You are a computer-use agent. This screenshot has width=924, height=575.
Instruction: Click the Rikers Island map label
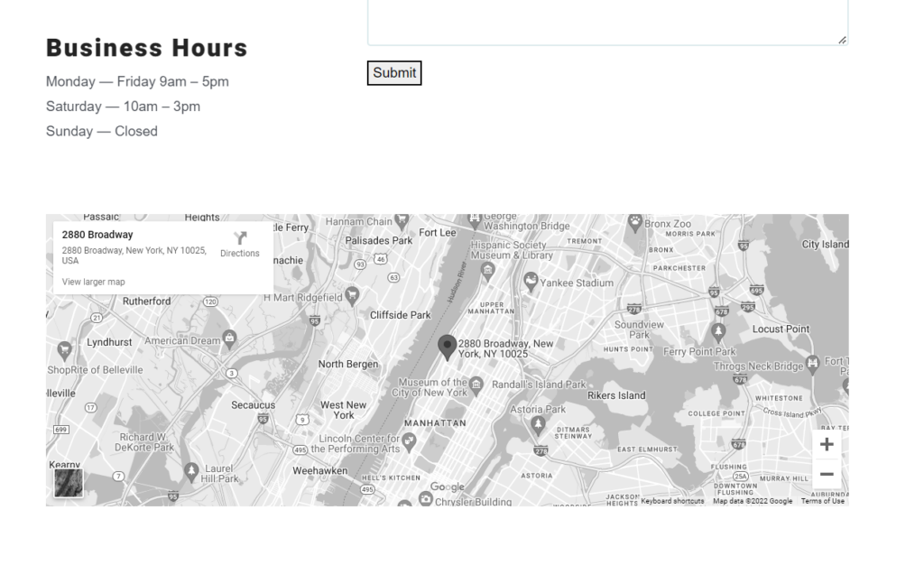click(x=616, y=395)
